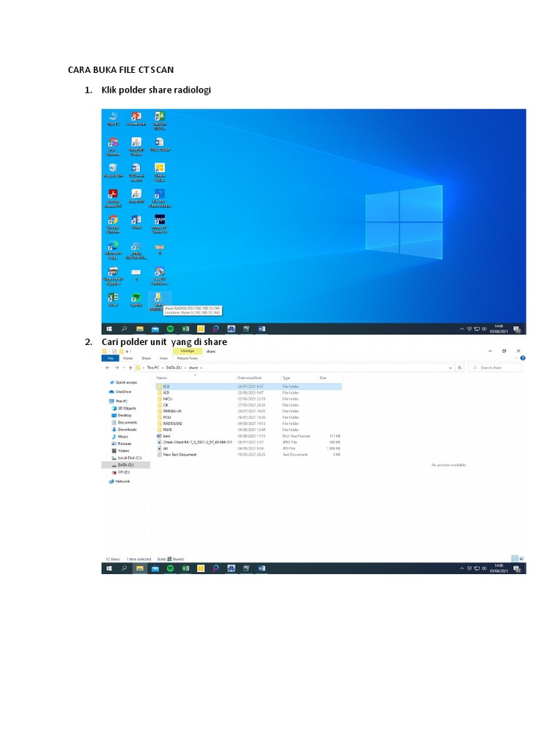
Task: Refresh the folder with the address bar refresh button
Action: pos(459,368)
